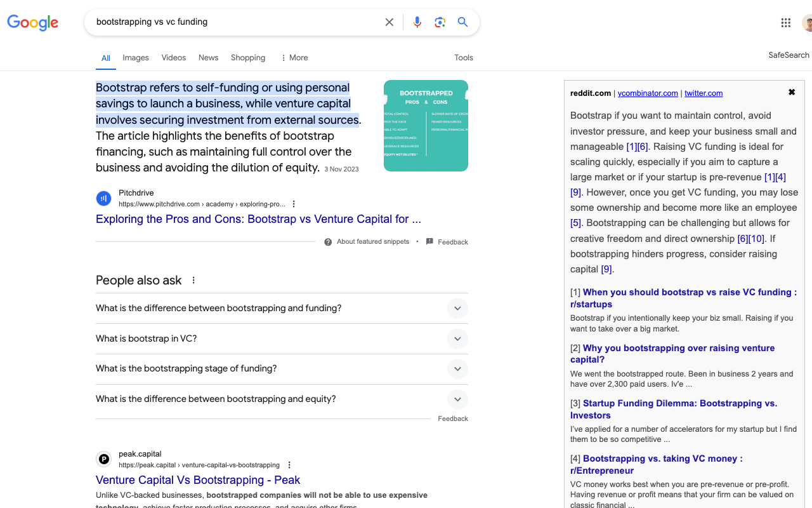
Task: Clear the search query with the X
Action: coord(389,22)
